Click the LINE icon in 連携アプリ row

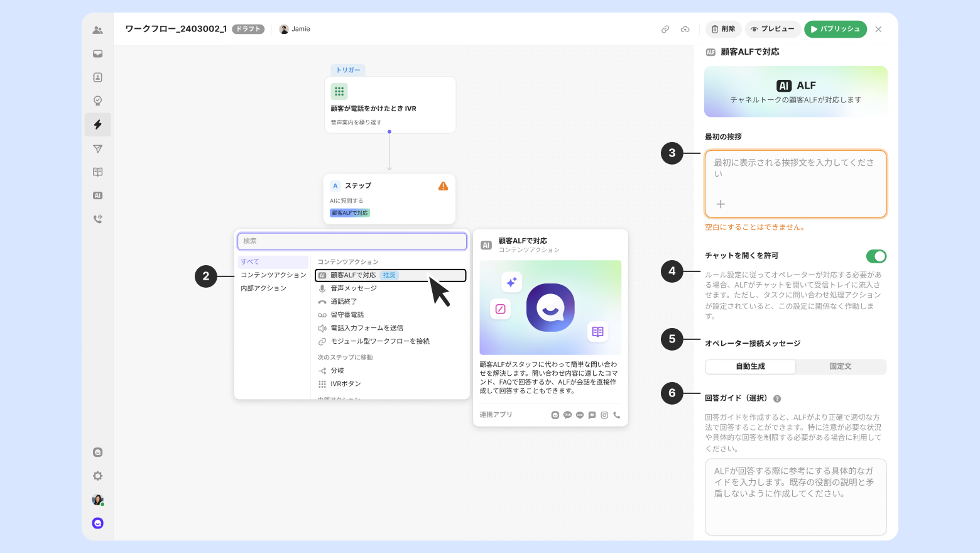[580, 415]
